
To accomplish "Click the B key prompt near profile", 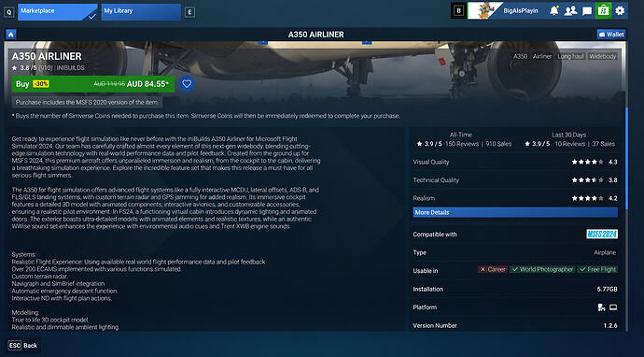I will [x=459, y=10].
